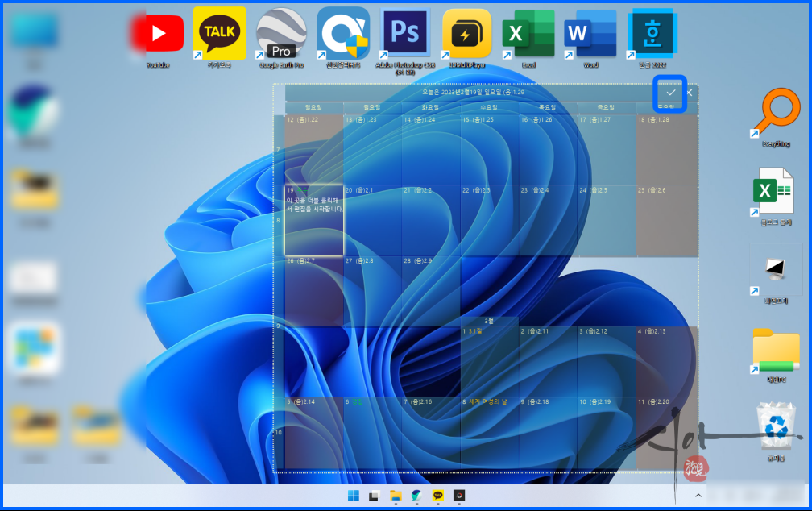Screen dimensions: 812x511
Task: Click the 수요일 column header
Action: pyautogui.click(x=490, y=107)
